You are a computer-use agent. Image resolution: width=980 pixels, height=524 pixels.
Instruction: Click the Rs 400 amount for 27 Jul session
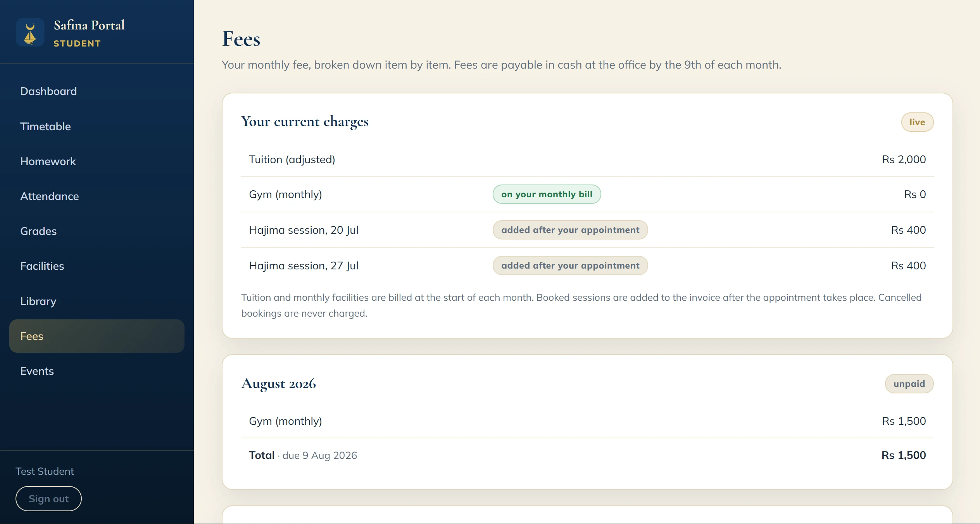coord(908,265)
